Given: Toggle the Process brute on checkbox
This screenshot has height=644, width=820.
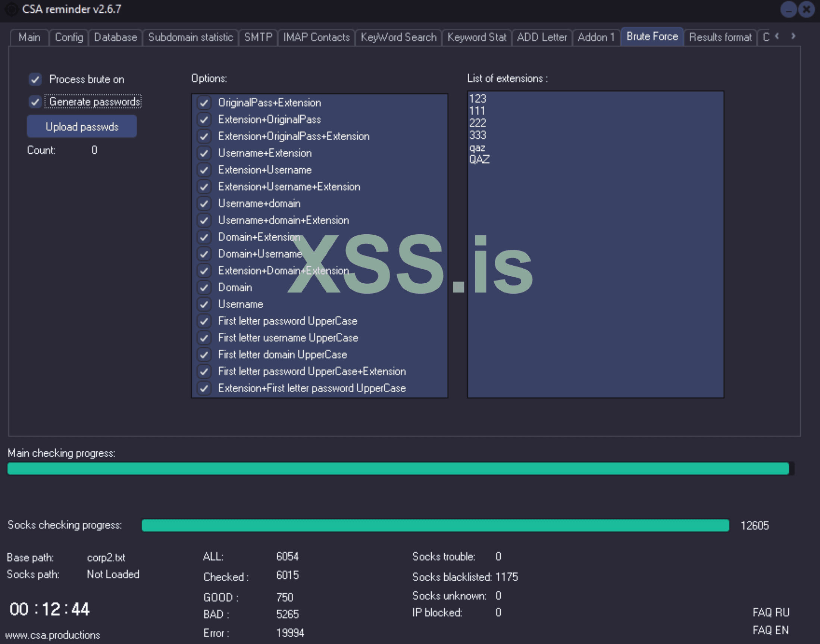Looking at the screenshot, I should pyautogui.click(x=35, y=79).
